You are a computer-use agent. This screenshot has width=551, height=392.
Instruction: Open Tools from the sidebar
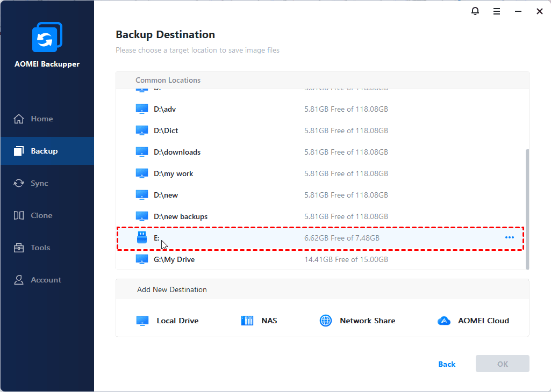point(40,248)
